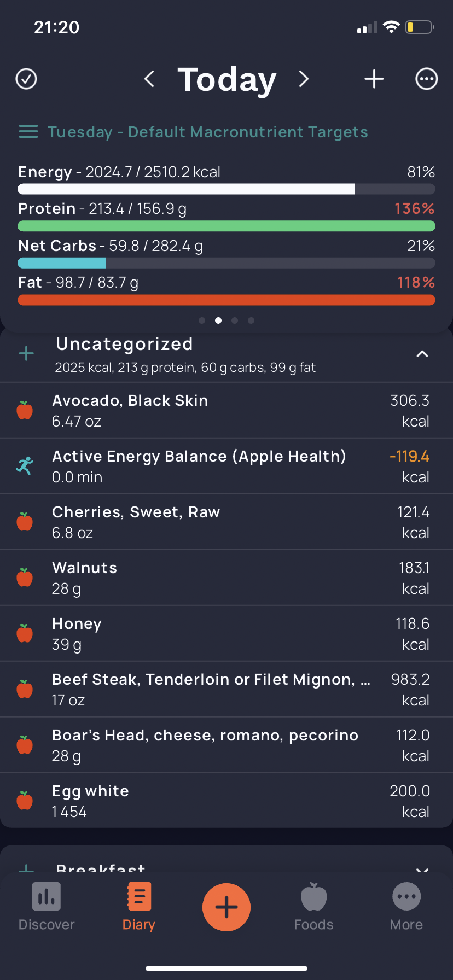The image size is (453, 980).
Task: Add food to Uncategorized with green plus
Action: [x=26, y=353]
